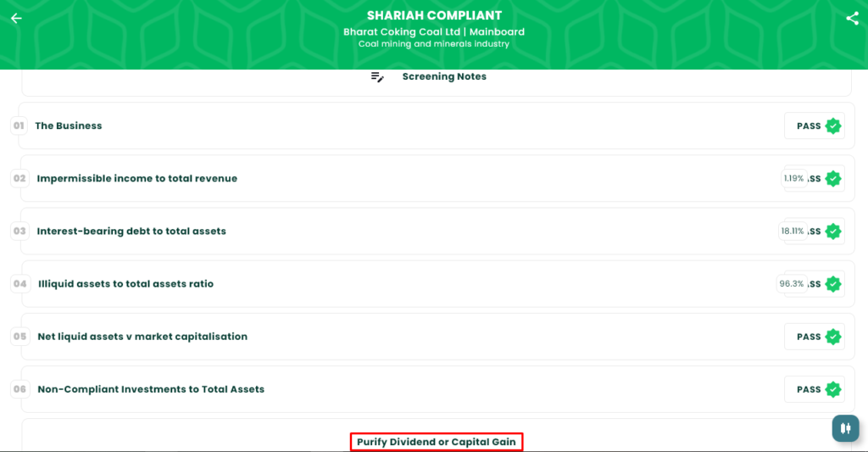The height and width of the screenshot is (452, 868).
Task: Open Non-Compliant Investments to Total Assets
Action: tap(151, 389)
